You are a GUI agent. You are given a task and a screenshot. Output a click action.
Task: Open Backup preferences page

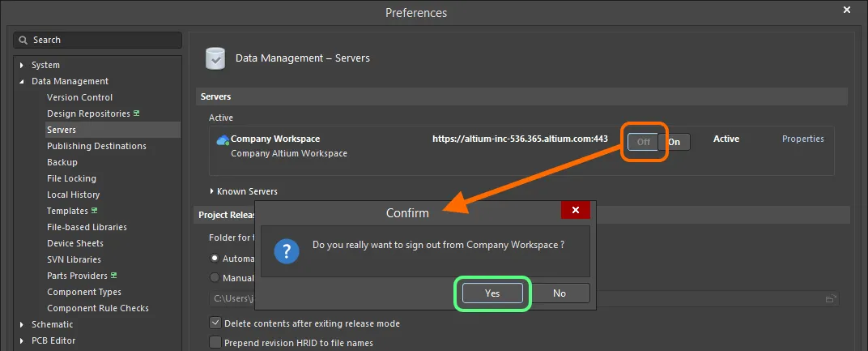(x=62, y=162)
